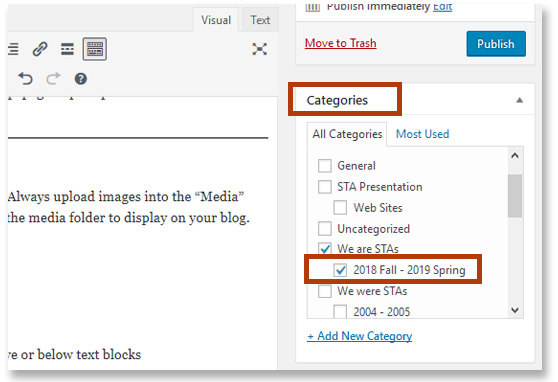Image resolution: width=558 pixels, height=382 pixels.
Task: Check the STA Presentation category
Action: pyautogui.click(x=325, y=187)
